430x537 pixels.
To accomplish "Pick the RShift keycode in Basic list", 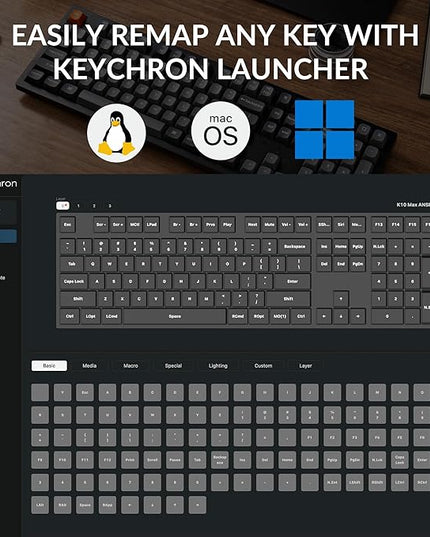I will point(377,483).
